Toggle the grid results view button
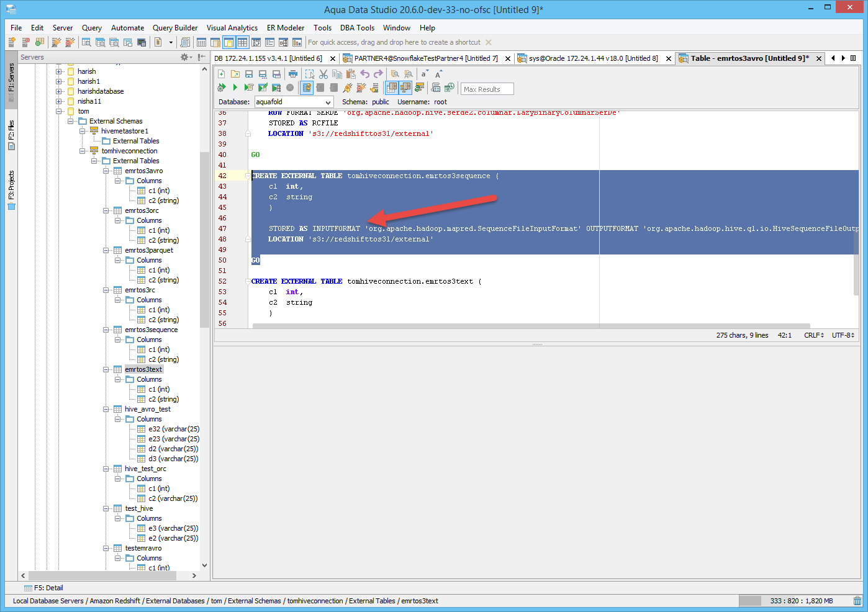 tap(392, 88)
